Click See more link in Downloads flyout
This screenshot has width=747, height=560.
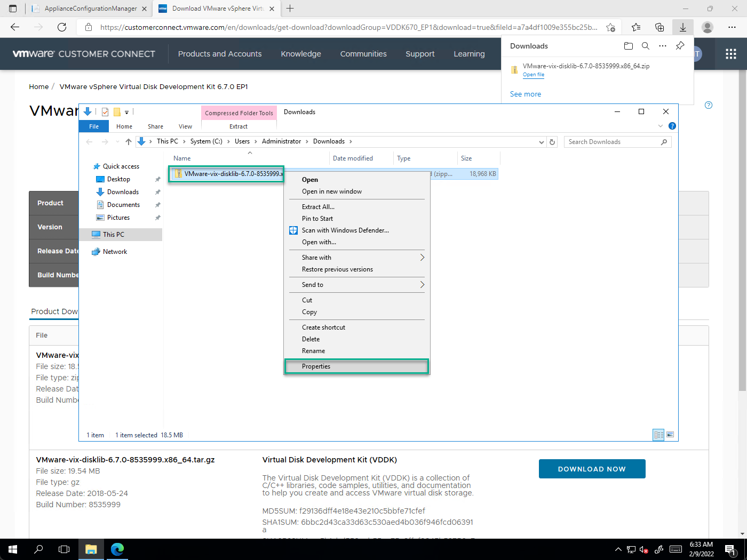pos(526,94)
